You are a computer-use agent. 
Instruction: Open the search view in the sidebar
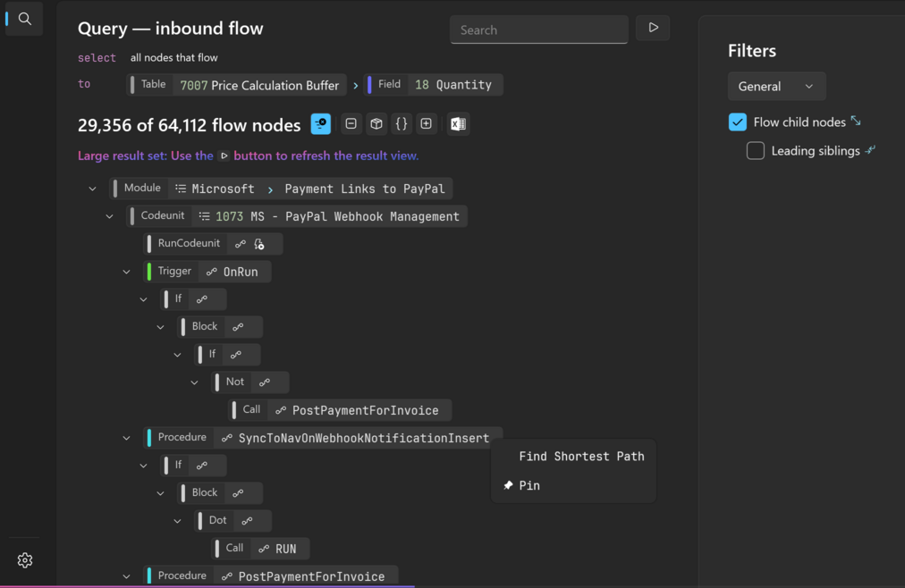coord(24,19)
